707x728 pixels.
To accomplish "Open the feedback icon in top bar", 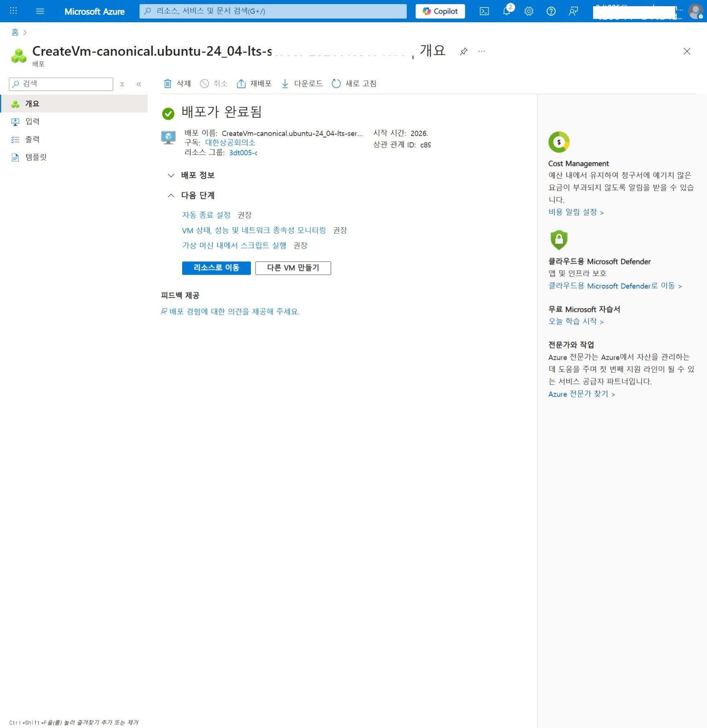I will [573, 11].
